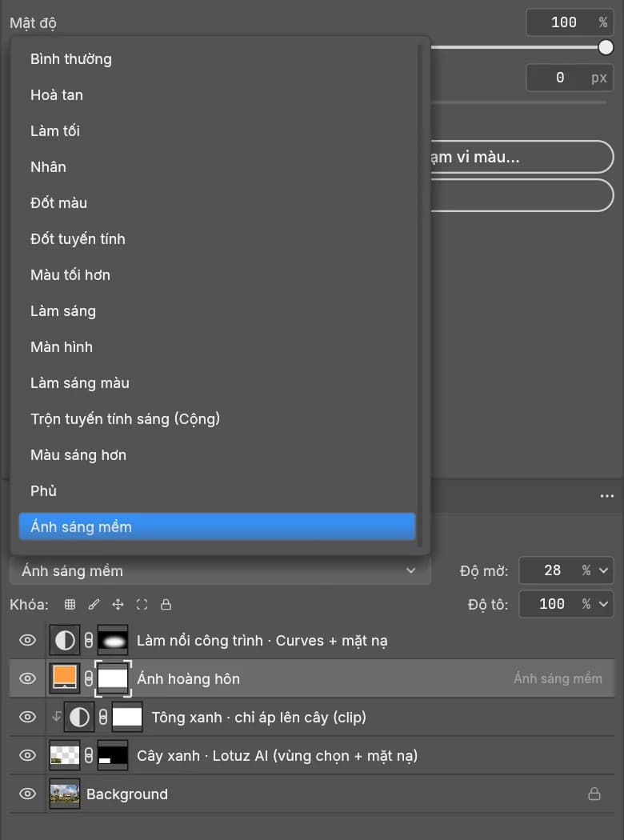Pick Màu tối hơn blend mode
The width and height of the screenshot is (624, 840).
[x=217, y=275]
